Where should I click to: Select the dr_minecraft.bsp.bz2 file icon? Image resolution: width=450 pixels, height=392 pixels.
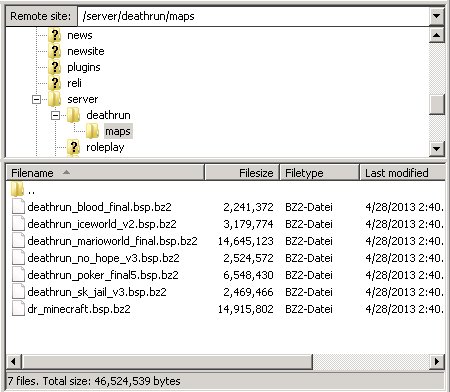pos(18,309)
